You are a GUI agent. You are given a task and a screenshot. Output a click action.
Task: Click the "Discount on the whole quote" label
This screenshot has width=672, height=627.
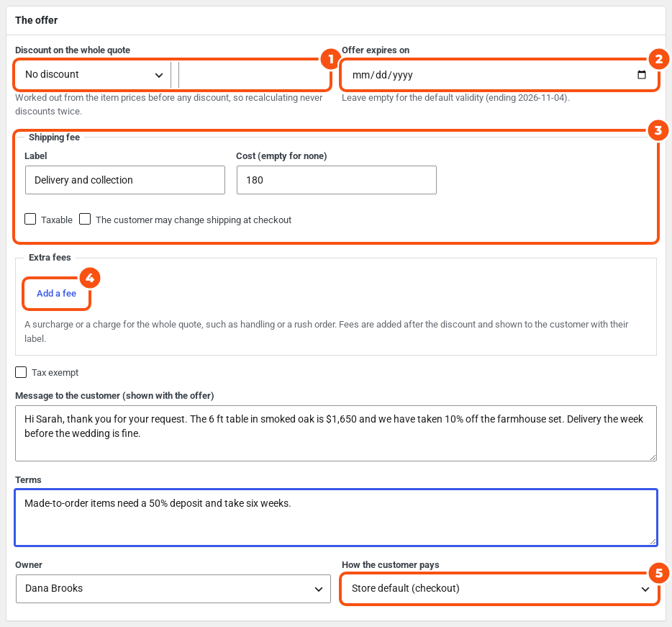(x=73, y=50)
